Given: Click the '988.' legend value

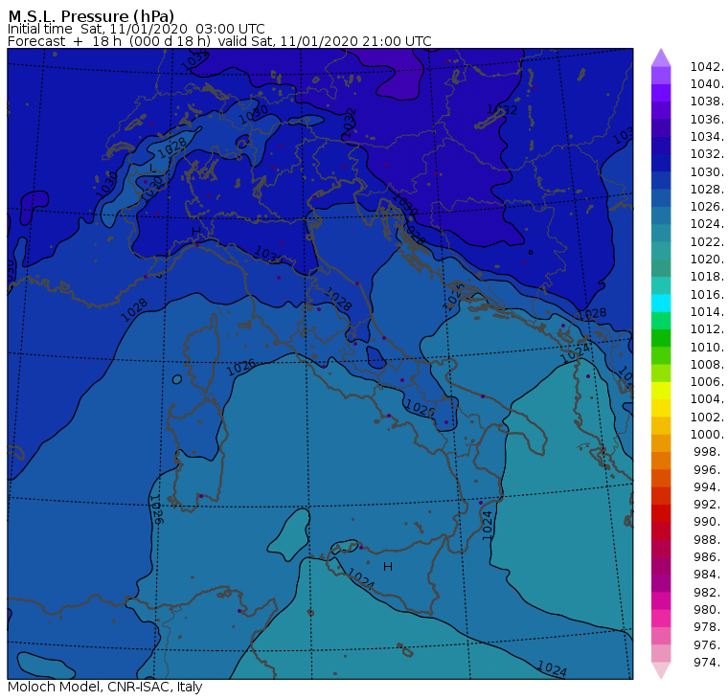Looking at the screenshot, I should tap(709, 539).
